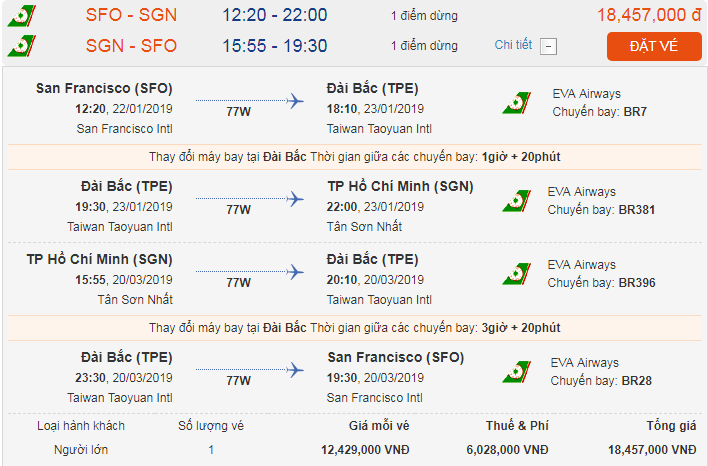Click the EVA Airways logo for flight BR396
708x466 pixels.
(x=517, y=274)
